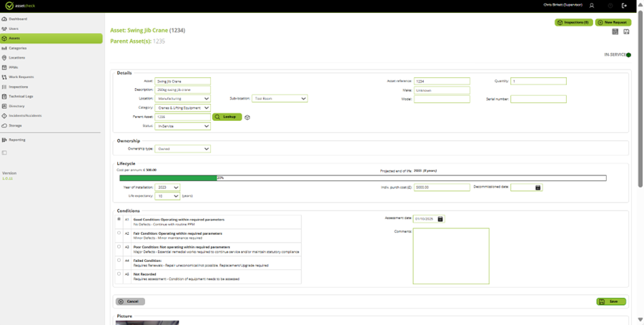This screenshot has width=644, height=325.
Task: Click the save-disk icon next to QR icon
Action: coord(626,32)
